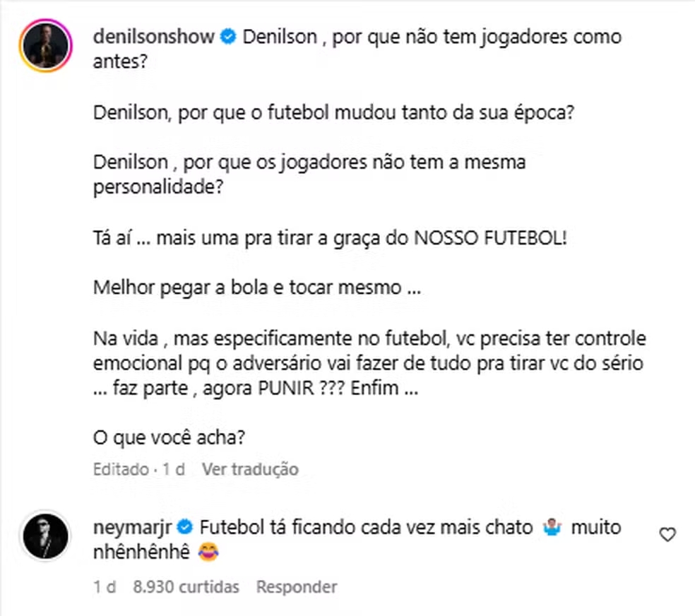
Task: Click the 1 d timestamp on neymarjr's comment
Action: (x=105, y=587)
